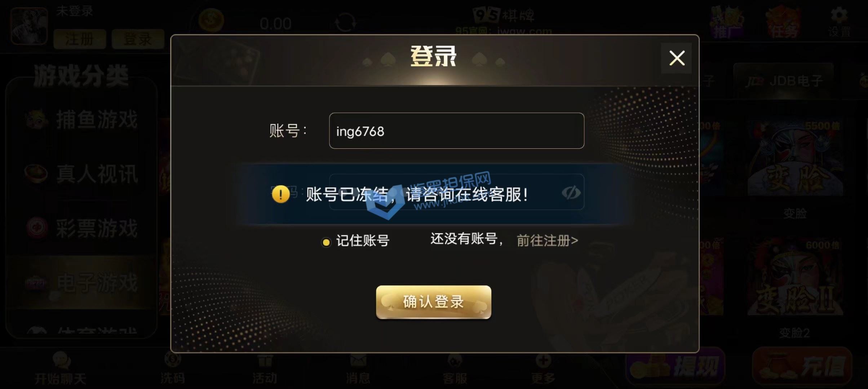Open the 设置 gear icon
The image size is (868, 389).
(x=839, y=22)
